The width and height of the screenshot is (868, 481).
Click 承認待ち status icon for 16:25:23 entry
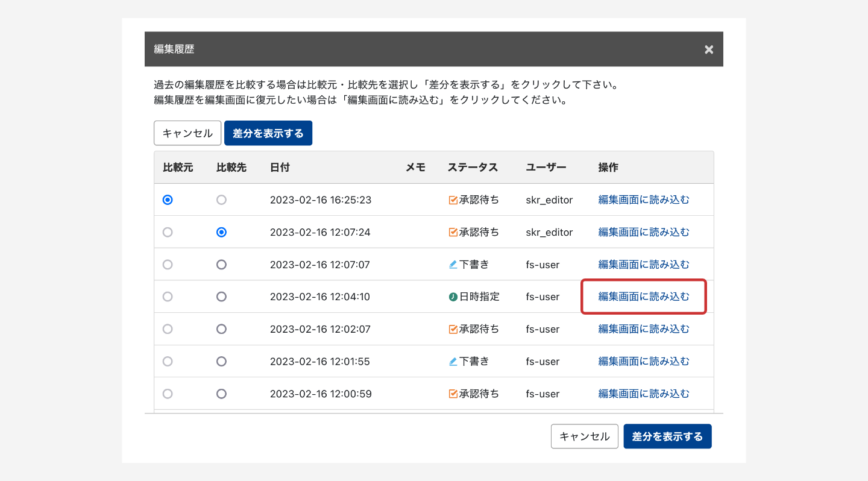[x=453, y=200]
